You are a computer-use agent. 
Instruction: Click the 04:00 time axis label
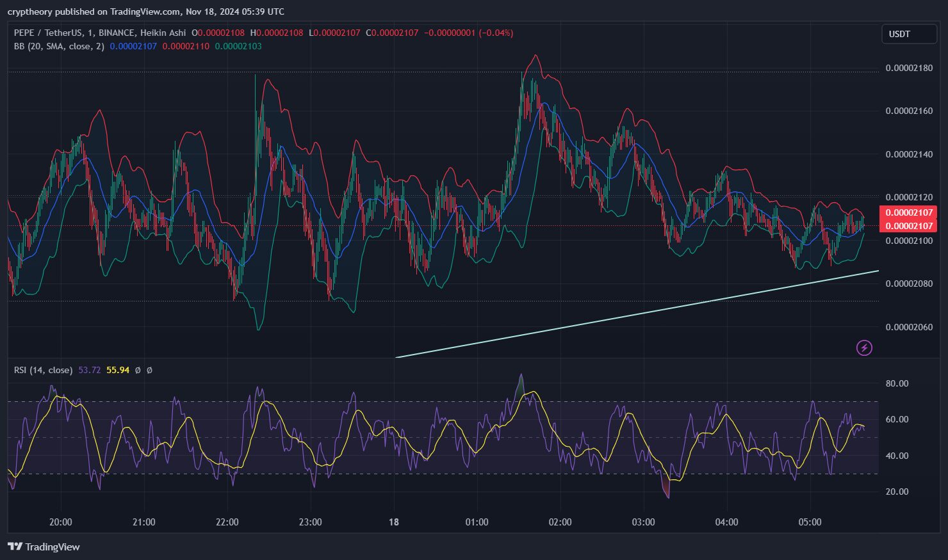pos(726,522)
